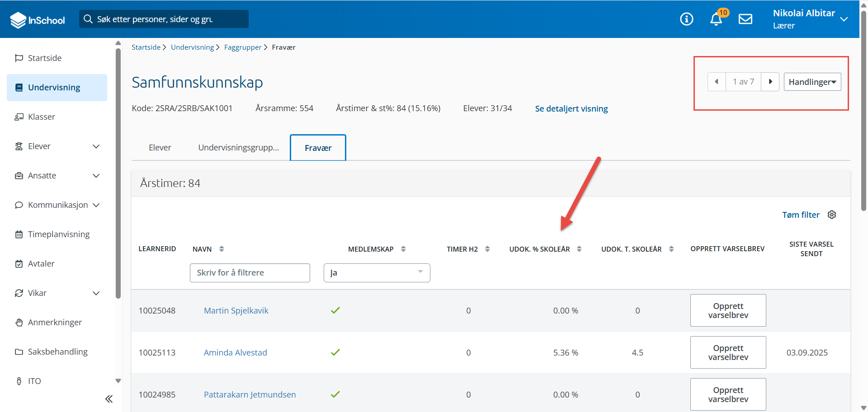Click the search magnifier icon
The width and height of the screenshot is (868, 412).
(x=88, y=19)
